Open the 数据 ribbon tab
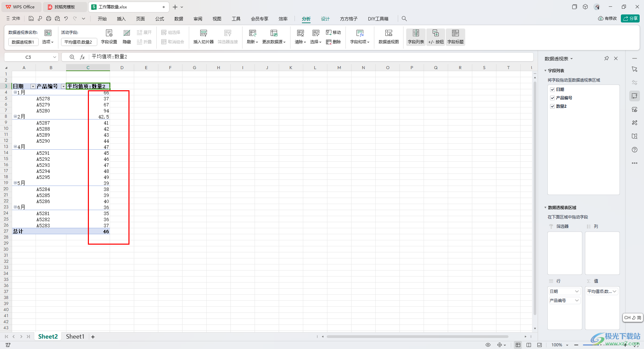Viewport: 644px width, 349px height. 179,19
